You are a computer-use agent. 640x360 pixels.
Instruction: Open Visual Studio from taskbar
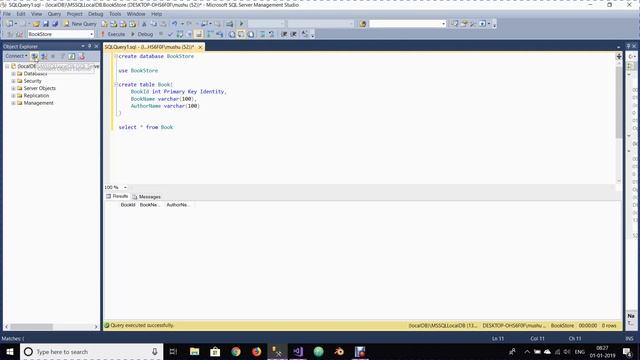tap(298, 351)
